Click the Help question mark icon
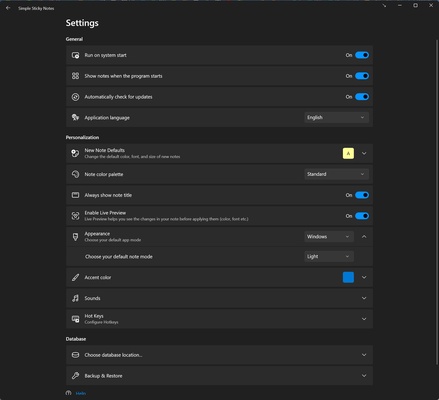439x400 pixels. [69, 393]
